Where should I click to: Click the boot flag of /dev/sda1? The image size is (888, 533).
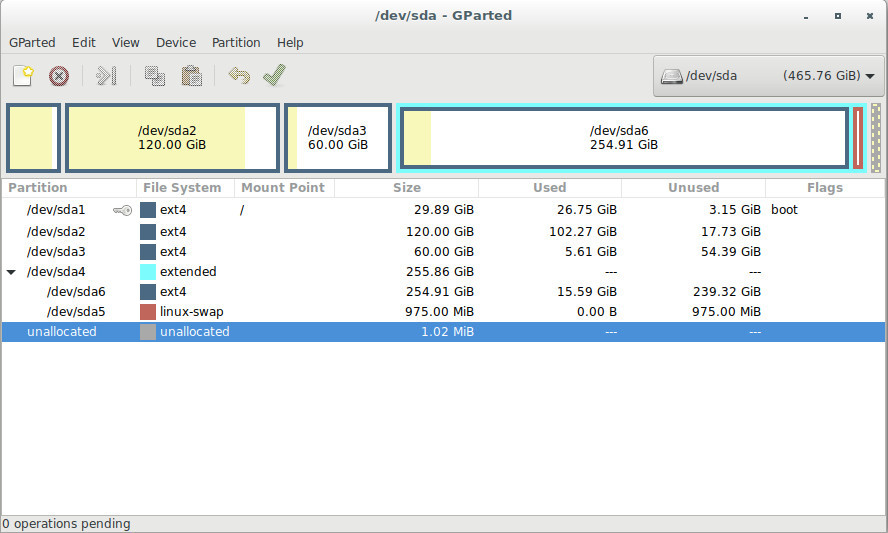tap(784, 210)
